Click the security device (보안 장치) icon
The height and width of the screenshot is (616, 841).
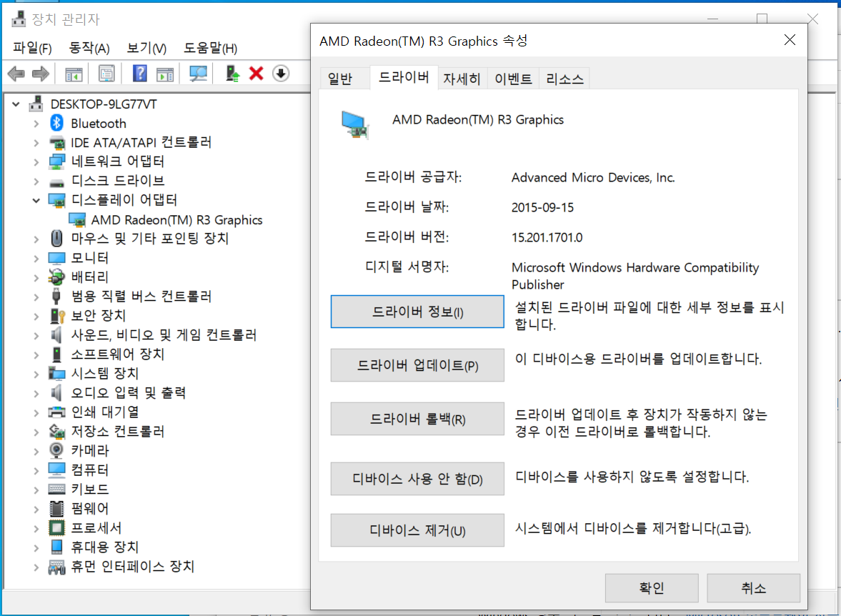(57, 316)
